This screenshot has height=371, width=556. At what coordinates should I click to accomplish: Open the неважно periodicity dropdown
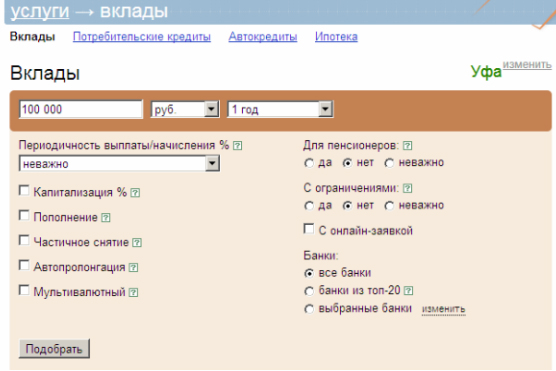(x=119, y=164)
